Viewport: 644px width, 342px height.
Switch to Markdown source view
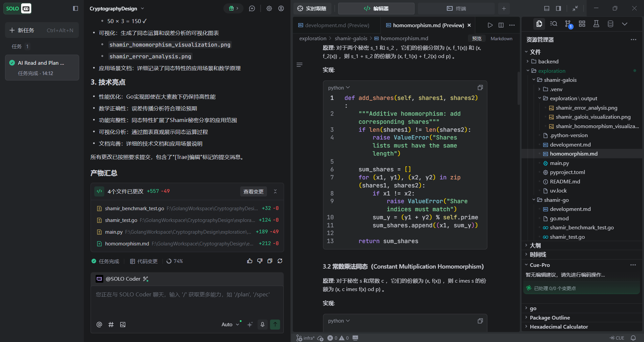pyautogui.click(x=501, y=39)
